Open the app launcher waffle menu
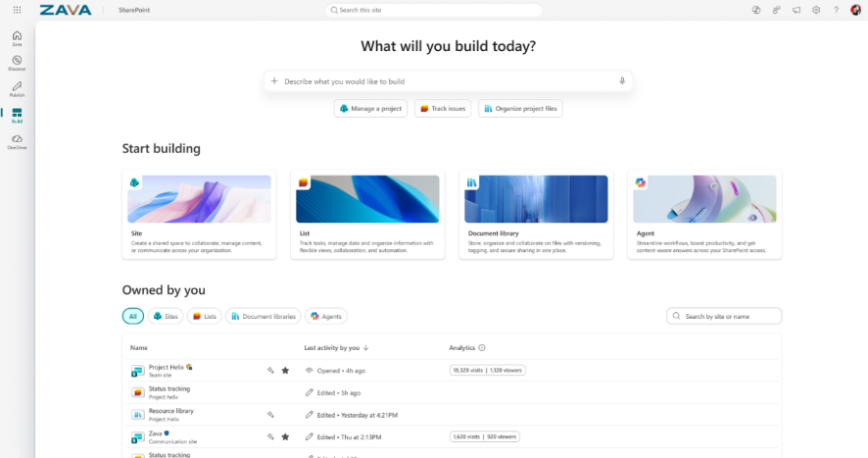Viewport: 868px width, 458px height. click(x=17, y=10)
